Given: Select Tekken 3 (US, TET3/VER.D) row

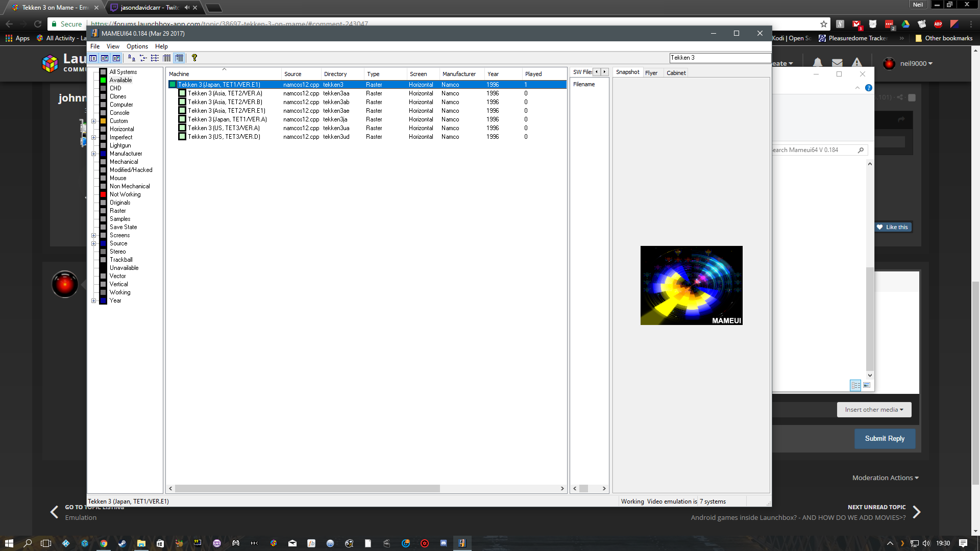Looking at the screenshot, I should pyautogui.click(x=367, y=137).
